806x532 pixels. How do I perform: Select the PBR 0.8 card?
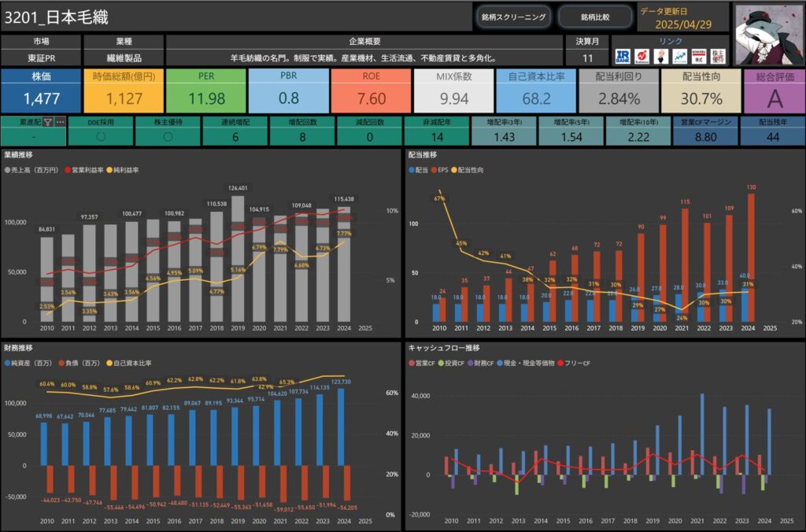point(289,91)
